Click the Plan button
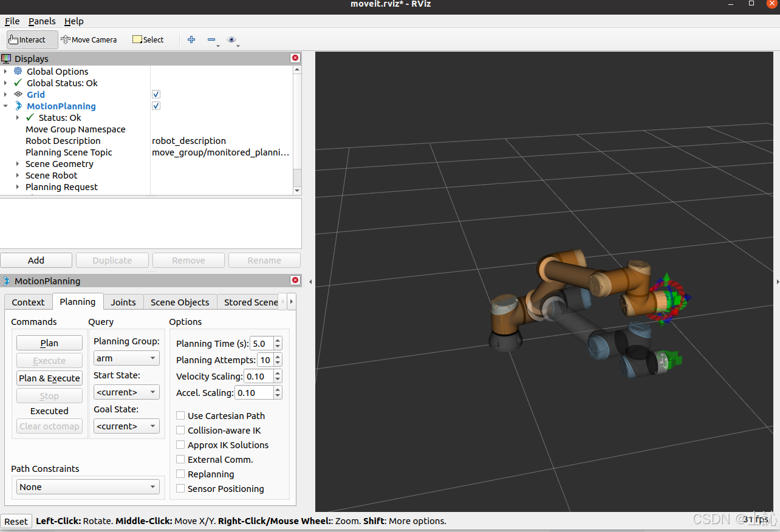Screen dimensions: 780x532 (49, 343)
